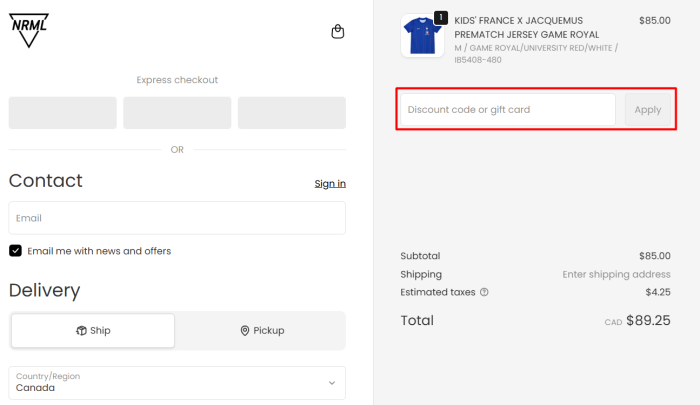Uncheck Email me with news and offers

point(15,251)
